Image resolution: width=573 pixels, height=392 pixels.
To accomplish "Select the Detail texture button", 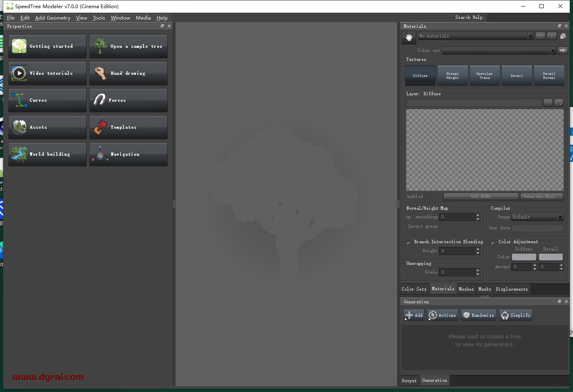I will [x=517, y=76].
